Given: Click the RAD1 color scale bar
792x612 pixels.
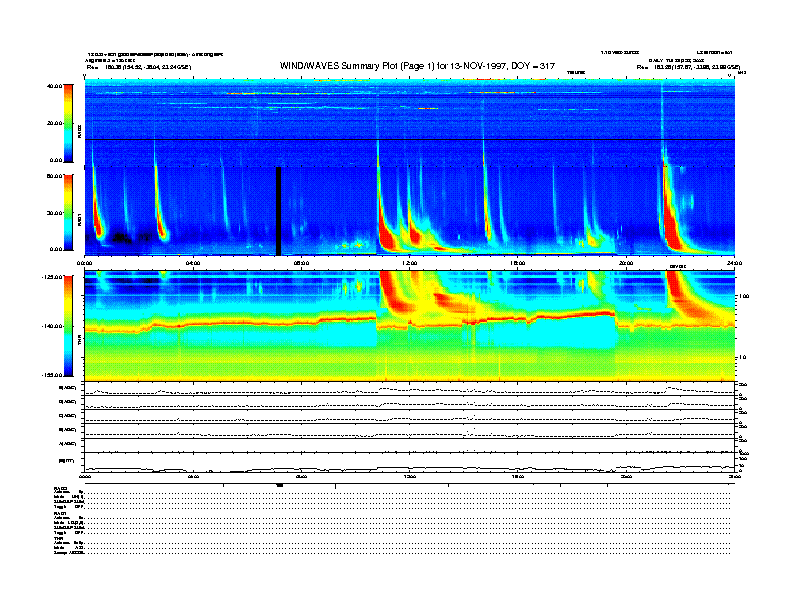Looking at the screenshot, I should 68,212.
